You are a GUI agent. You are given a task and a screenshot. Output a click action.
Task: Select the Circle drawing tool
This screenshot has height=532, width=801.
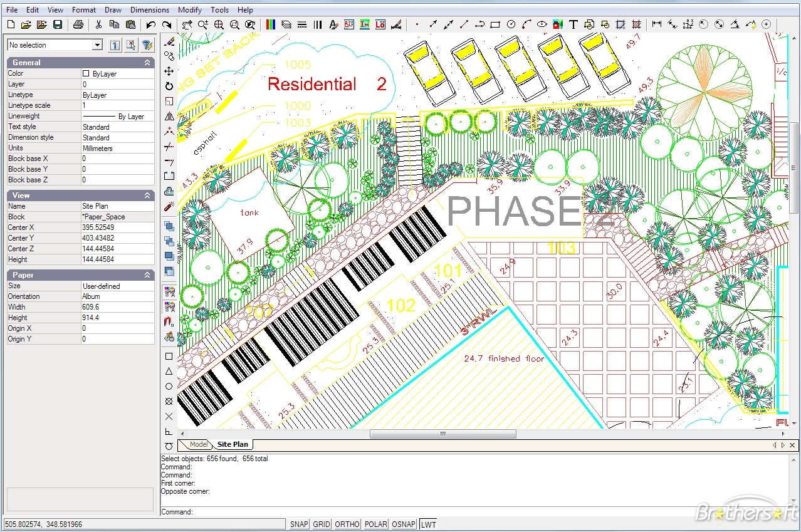tap(511, 24)
